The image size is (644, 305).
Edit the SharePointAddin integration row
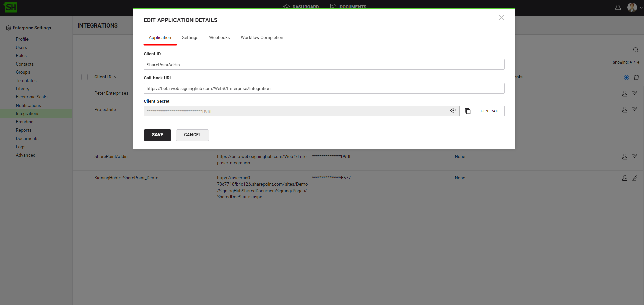pyautogui.click(x=634, y=157)
